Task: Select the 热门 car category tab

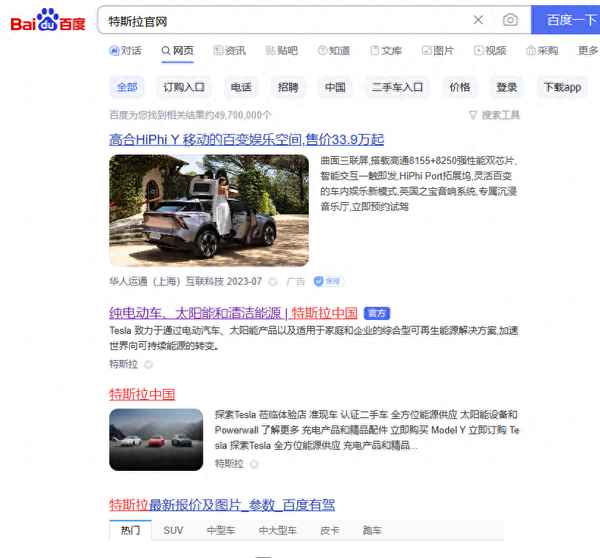Action: 130,530
